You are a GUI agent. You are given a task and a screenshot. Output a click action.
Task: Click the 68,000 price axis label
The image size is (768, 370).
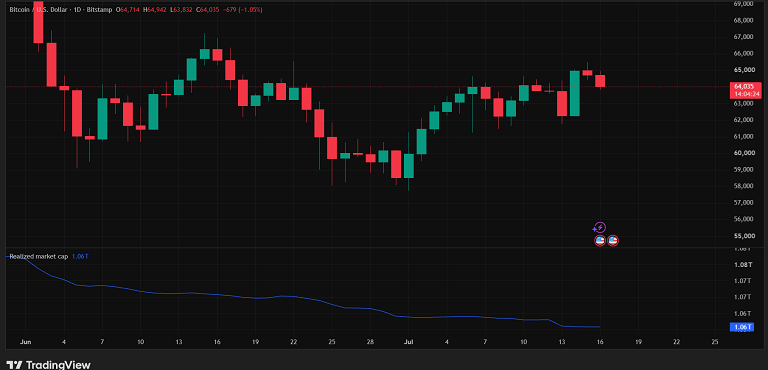click(743, 21)
